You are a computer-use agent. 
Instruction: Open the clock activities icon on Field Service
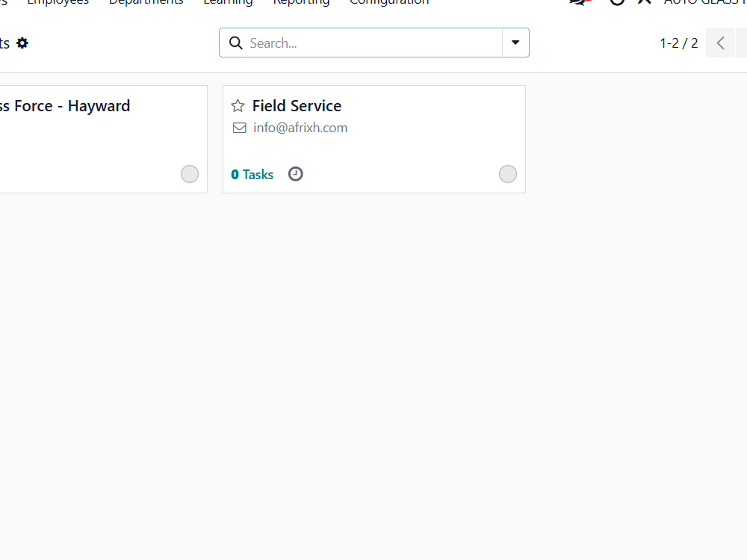point(295,174)
